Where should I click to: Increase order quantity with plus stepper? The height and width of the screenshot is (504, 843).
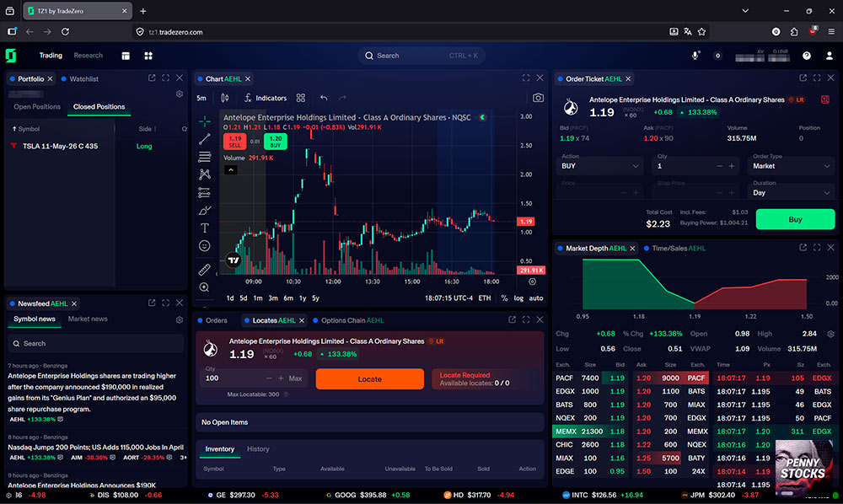click(x=732, y=166)
